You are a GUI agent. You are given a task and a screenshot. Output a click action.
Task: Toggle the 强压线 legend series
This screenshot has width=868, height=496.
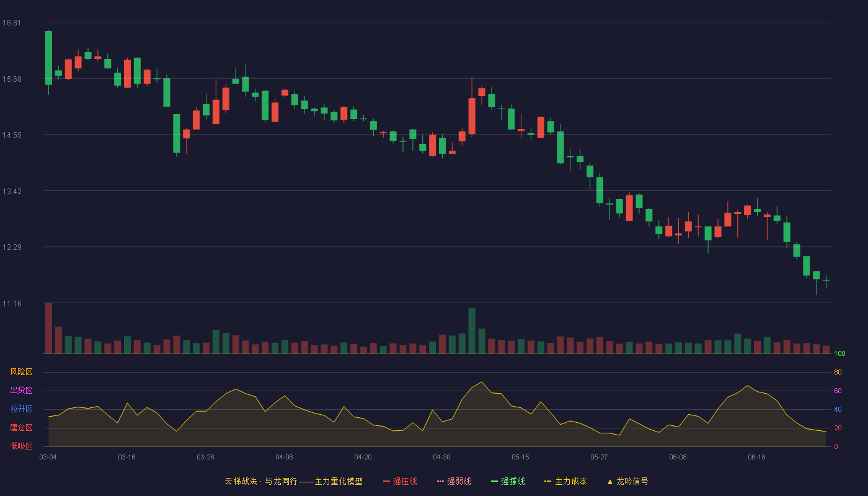(400, 481)
